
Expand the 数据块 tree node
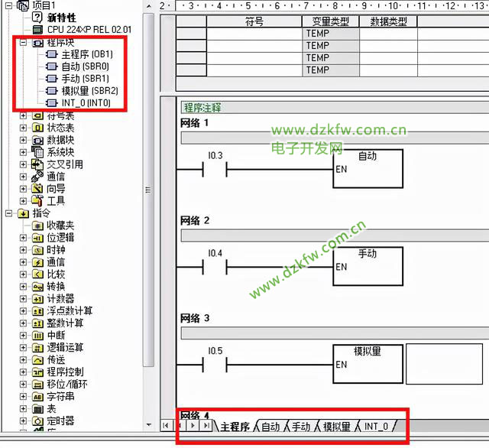coord(23,140)
